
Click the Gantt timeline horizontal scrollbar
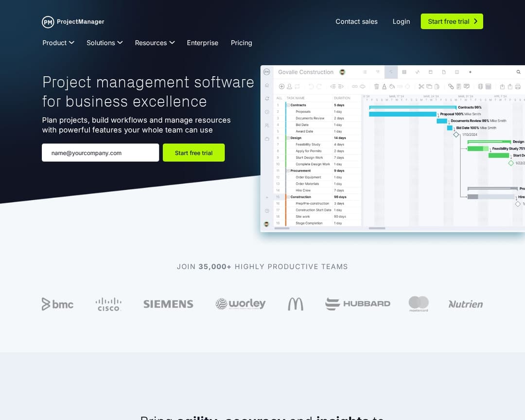coord(377,228)
